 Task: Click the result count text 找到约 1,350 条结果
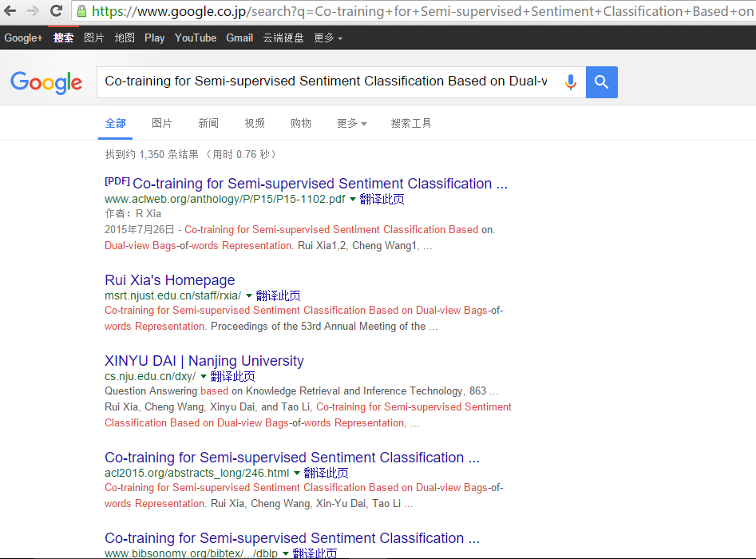pos(152,154)
